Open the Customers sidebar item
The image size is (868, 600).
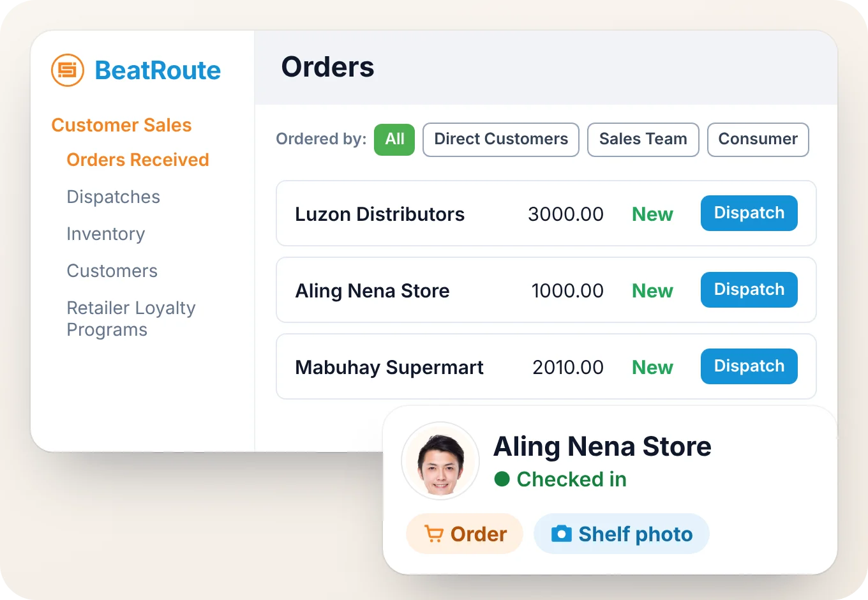112,271
